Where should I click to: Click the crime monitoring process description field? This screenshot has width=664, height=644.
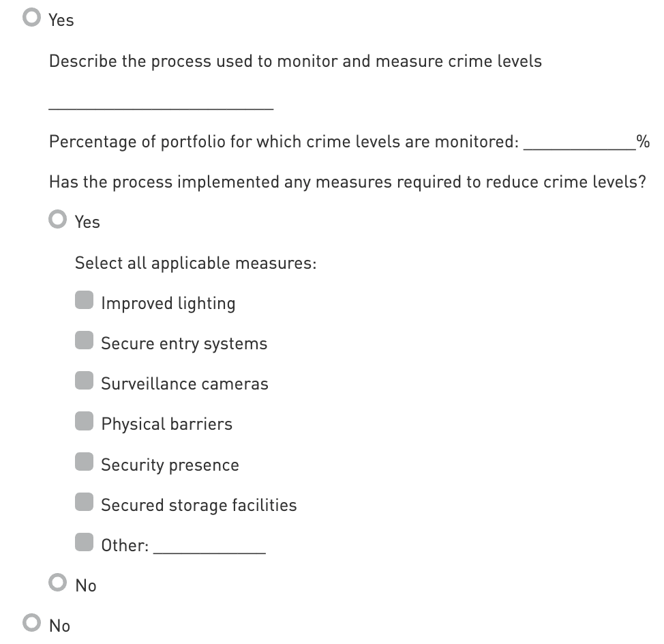161,101
